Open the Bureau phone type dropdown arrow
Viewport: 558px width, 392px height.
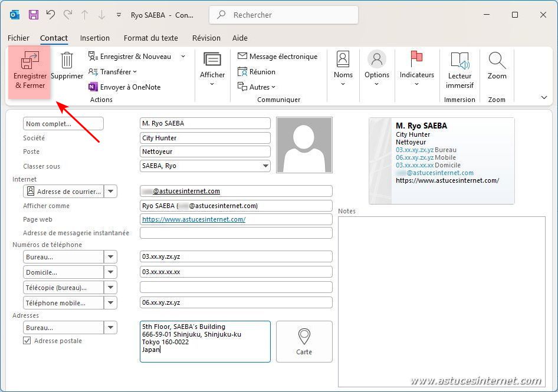110,257
